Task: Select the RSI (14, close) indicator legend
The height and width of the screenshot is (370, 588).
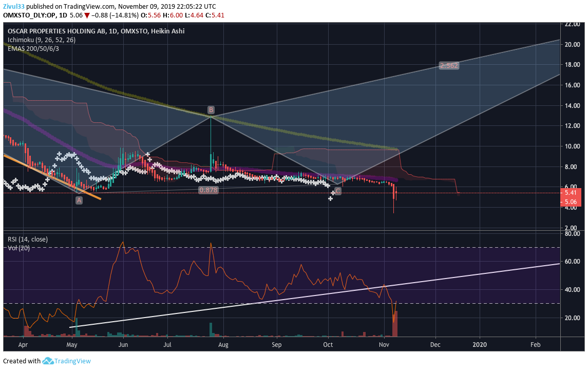Action: click(x=28, y=239)
